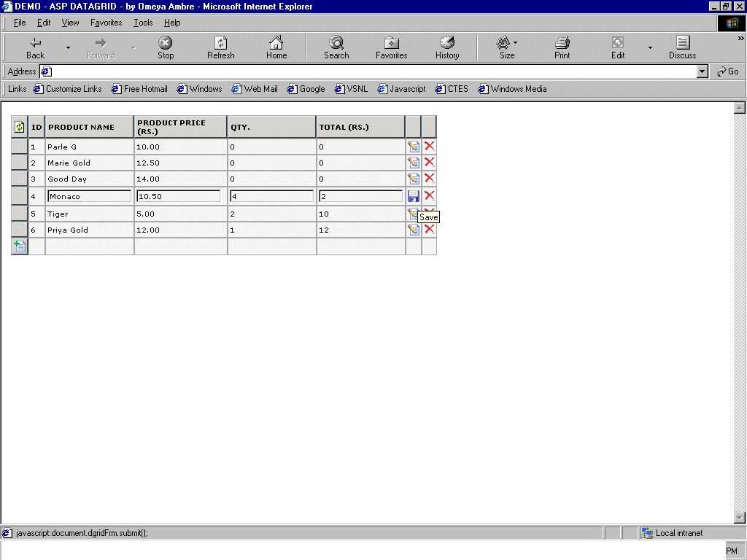Click the browser Home toolbar button
Viewport: 747px width, 560px height.
tap(276, 48)
